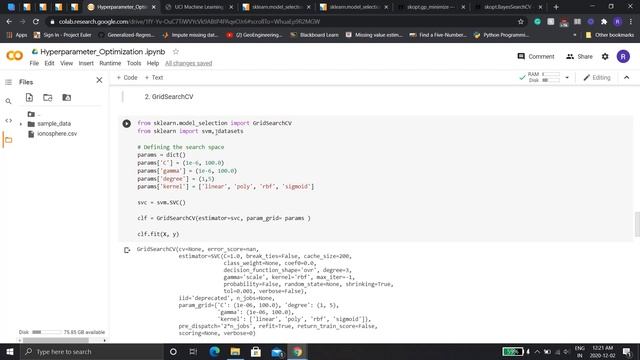Close the Files side panel
Screen dimensions: 640x360
coord(99,80)
